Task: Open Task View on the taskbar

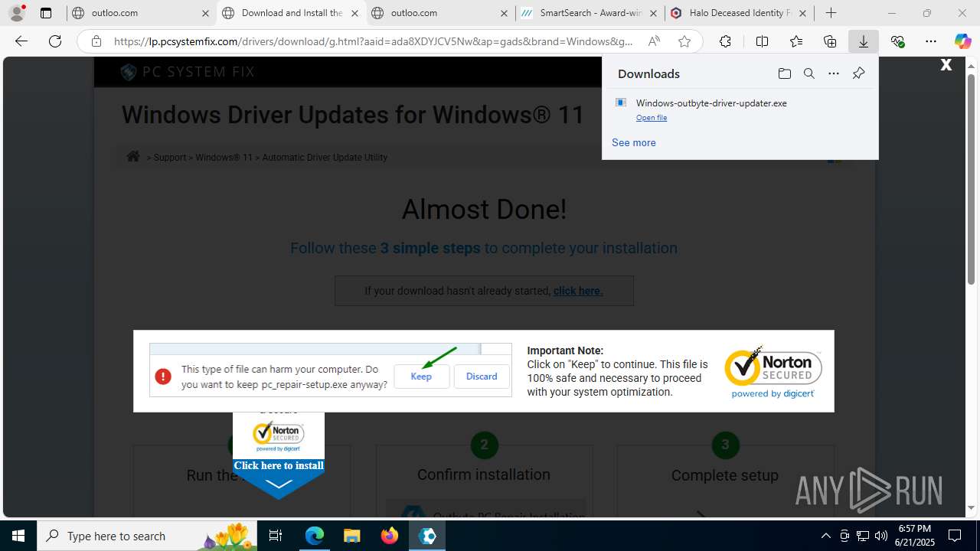Action: pyautogui.click(x=276, y=536)
